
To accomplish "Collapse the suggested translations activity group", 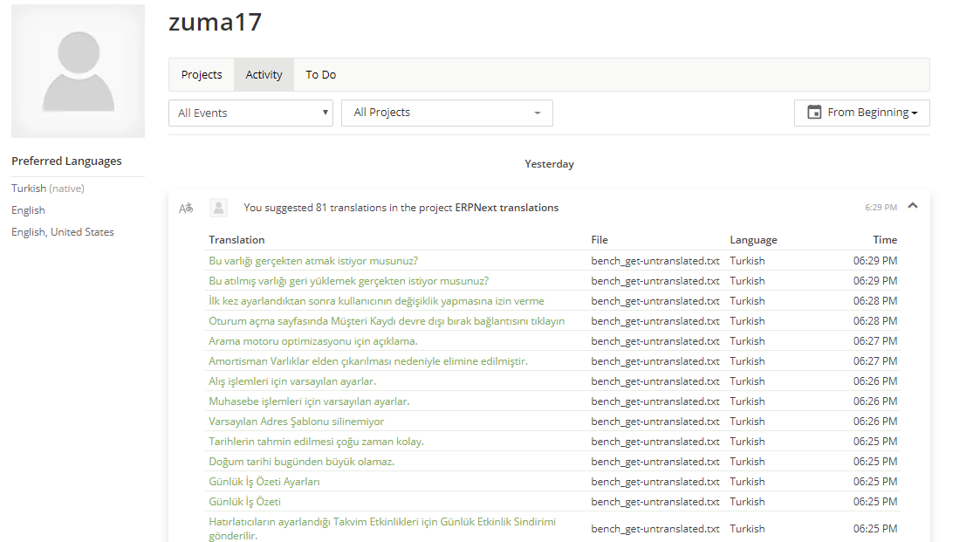I will point(913,206).
